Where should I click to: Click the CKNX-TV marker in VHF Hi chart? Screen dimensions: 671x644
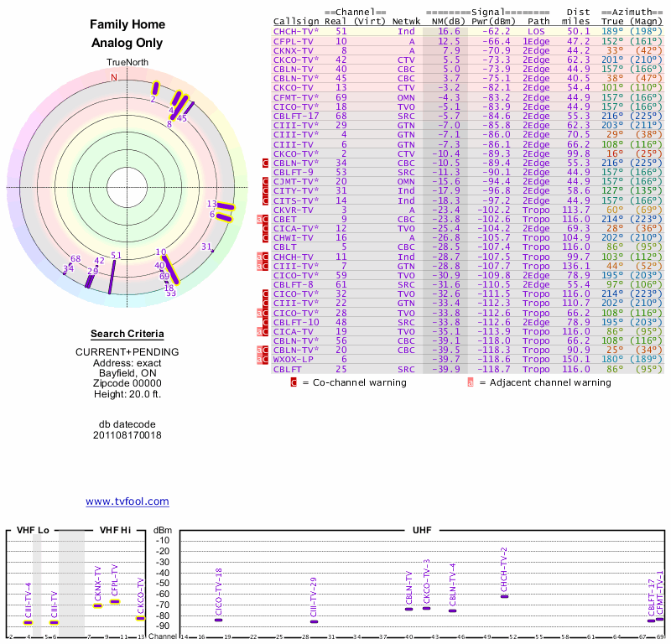pyautogui.click(x=97, y=605)
